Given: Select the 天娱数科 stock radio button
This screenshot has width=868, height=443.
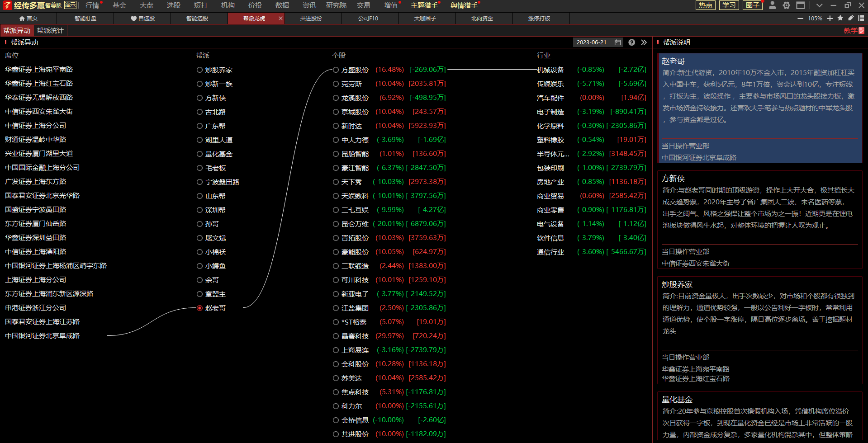Looking at the screenshot, I should (336, 196).
